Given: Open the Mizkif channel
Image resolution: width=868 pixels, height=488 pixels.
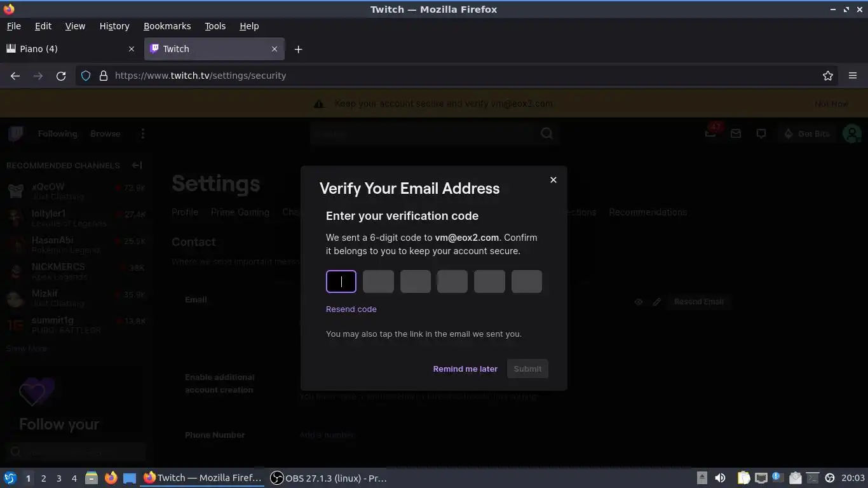Looking at the screenshot, I should 76,298.
